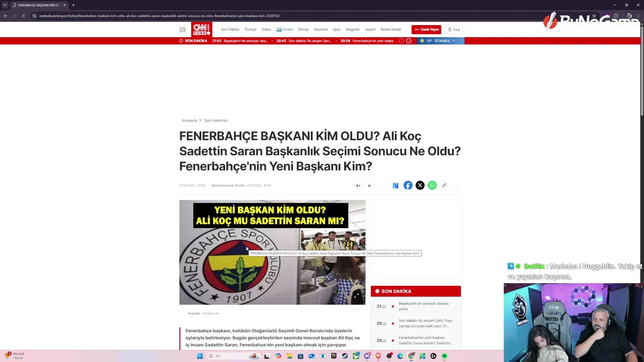Open Resmi İlanlar page
The image size is (644, 362).
391,30
